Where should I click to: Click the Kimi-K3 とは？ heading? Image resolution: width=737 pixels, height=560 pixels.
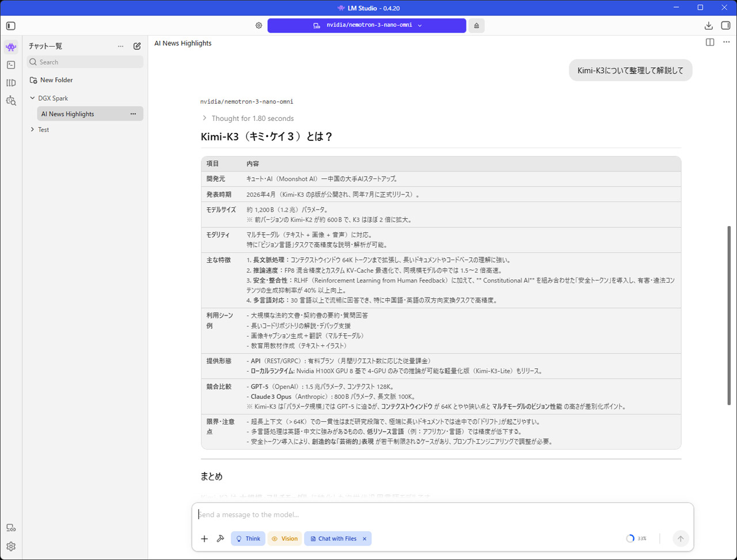[267, 136]
